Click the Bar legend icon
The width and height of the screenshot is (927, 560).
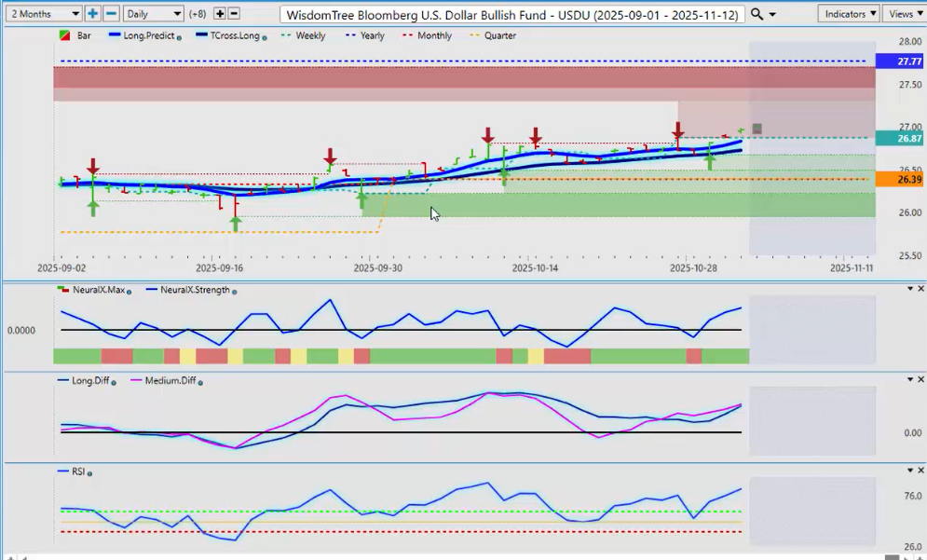(63, 35)
